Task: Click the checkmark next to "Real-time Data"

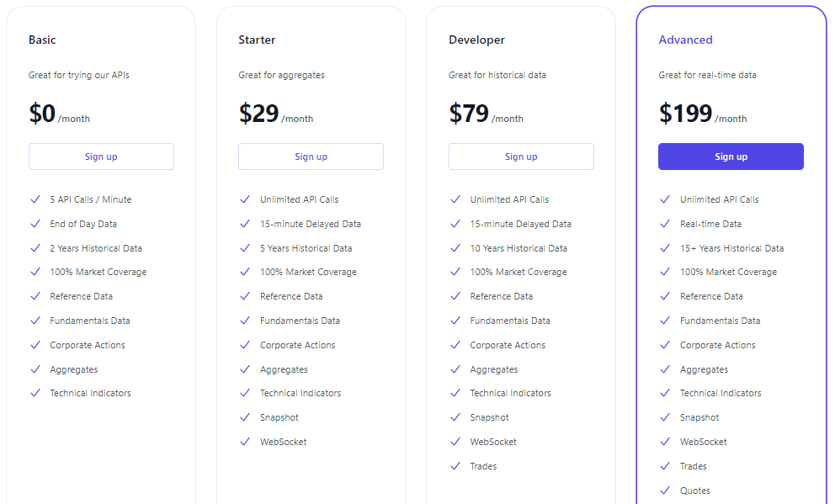Action: pyautogui.click(x=664, y=224)
